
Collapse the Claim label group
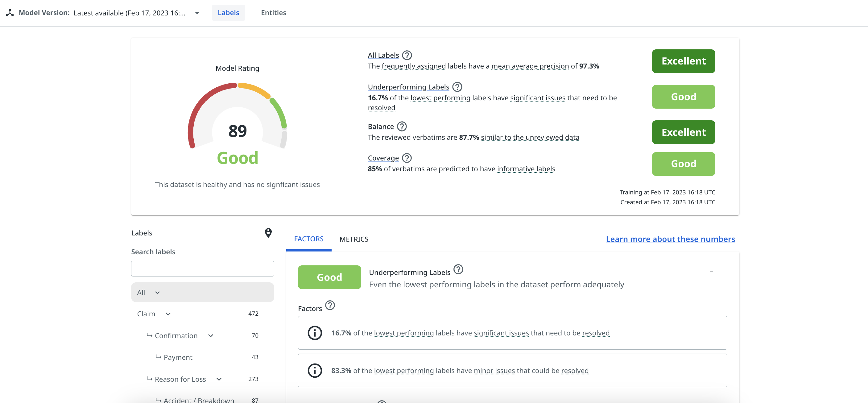pyautogui.click(x=168, y=314)
